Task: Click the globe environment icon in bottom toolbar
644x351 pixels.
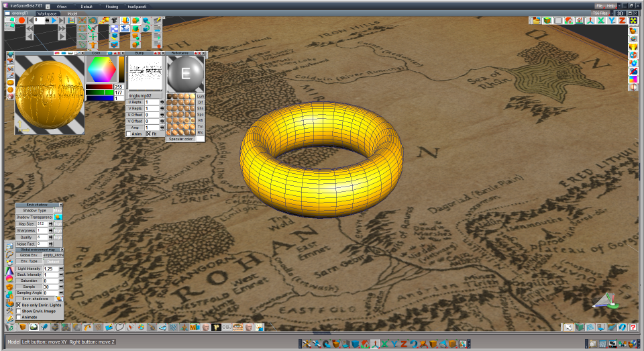Action: click(34, 327)
